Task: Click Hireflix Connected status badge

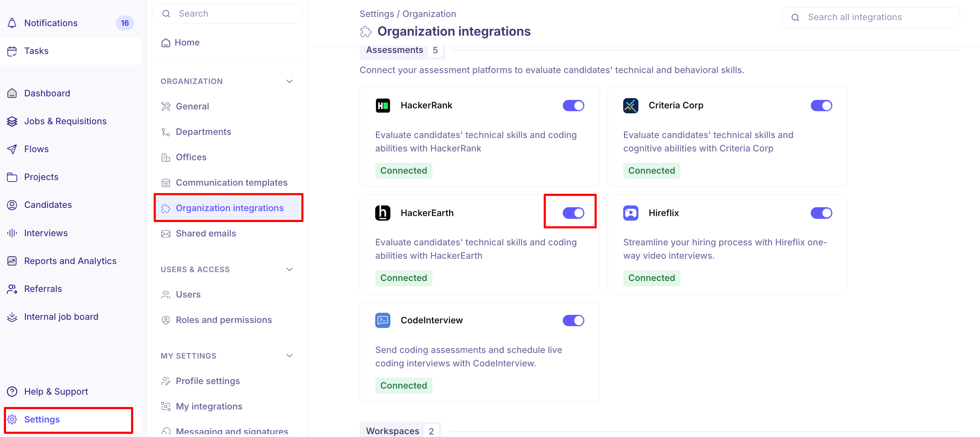Action: pos(652,278)
